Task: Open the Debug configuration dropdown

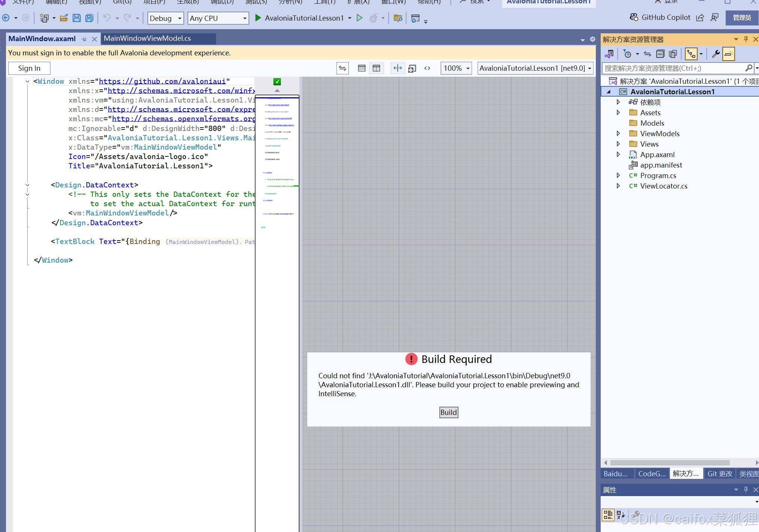Action: (x=165, y=18)
